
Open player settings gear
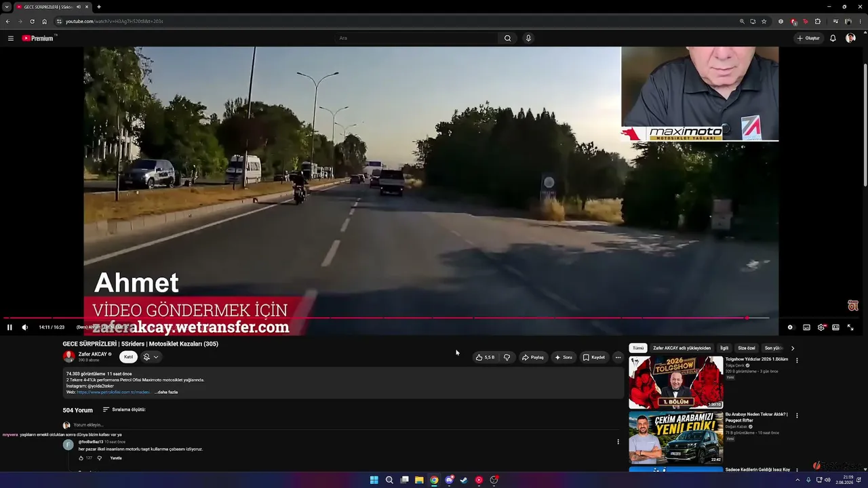(821, 327)
